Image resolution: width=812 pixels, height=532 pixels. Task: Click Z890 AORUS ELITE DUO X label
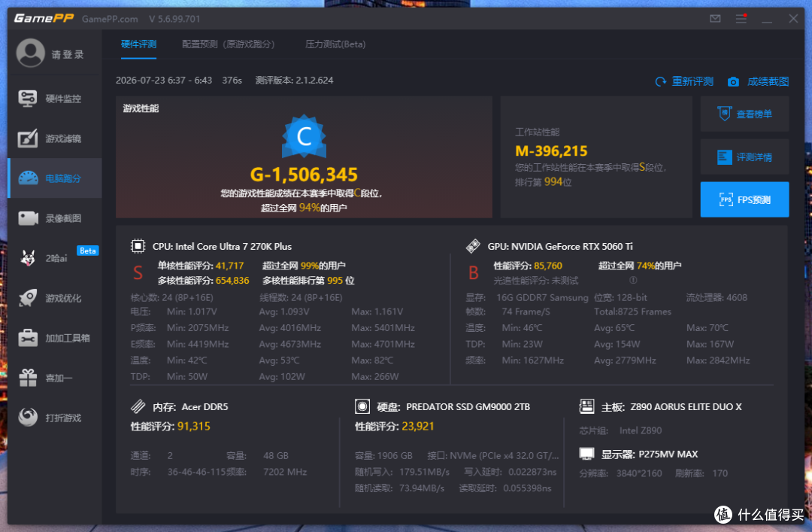686,406
